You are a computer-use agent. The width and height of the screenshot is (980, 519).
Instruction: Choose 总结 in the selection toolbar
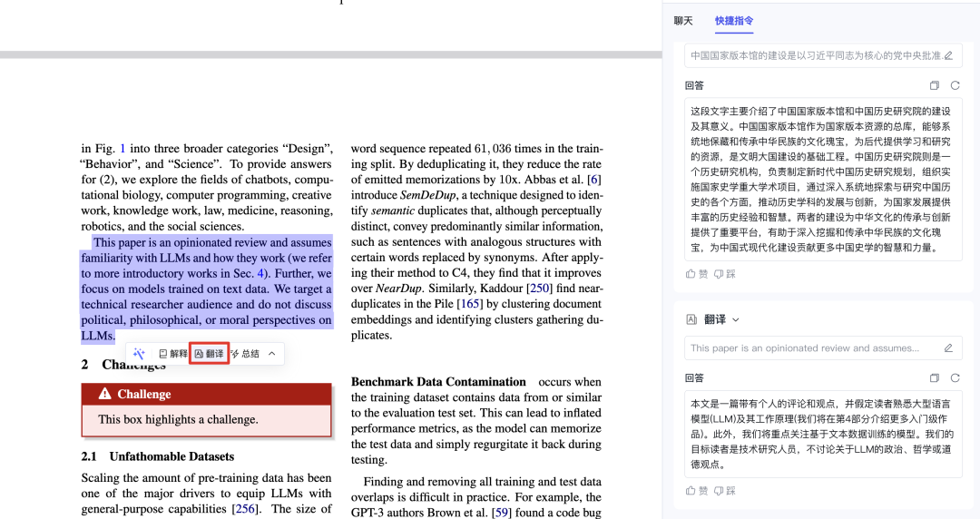pyautogui.click(x=245, y=354)
